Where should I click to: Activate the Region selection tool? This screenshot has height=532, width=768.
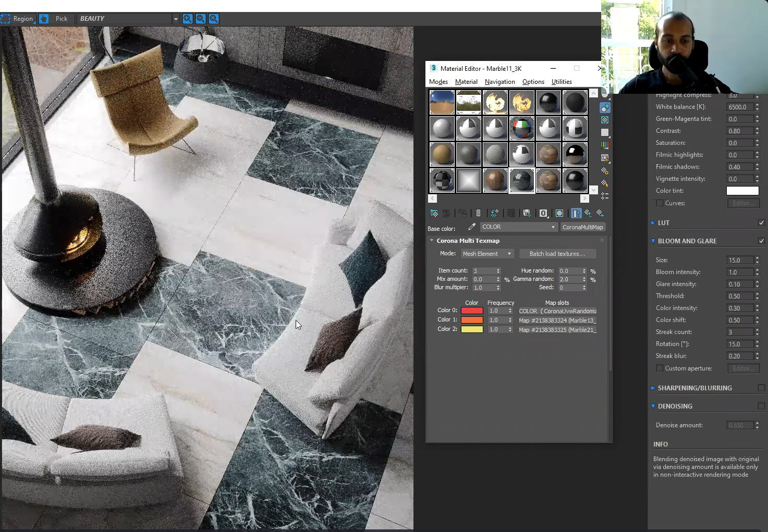[17, 19]
